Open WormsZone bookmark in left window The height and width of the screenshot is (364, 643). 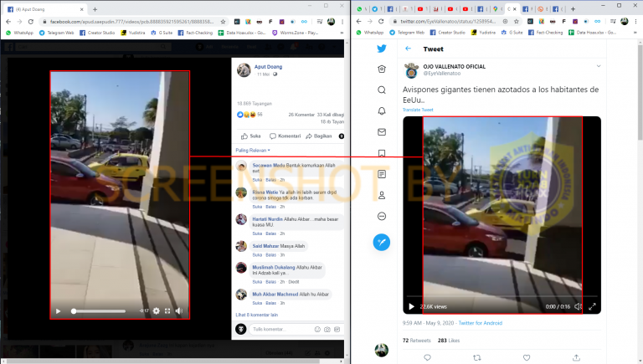pos(296,33)
